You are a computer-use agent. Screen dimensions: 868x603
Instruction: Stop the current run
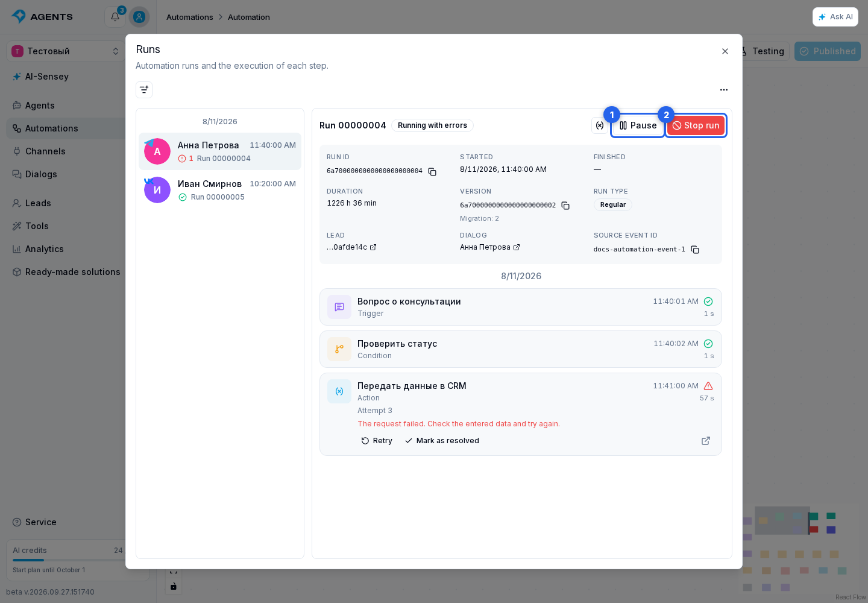pyautogui.click(x=696, y=125)
